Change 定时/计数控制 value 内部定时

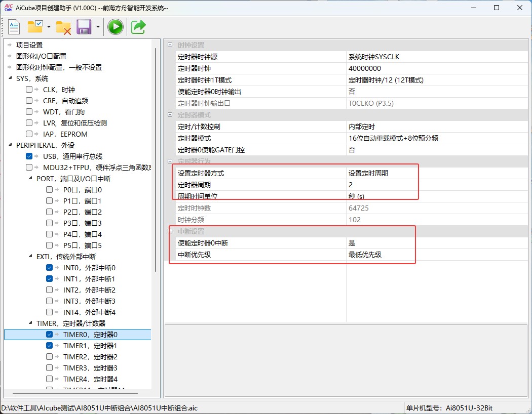tap(437, 127)
